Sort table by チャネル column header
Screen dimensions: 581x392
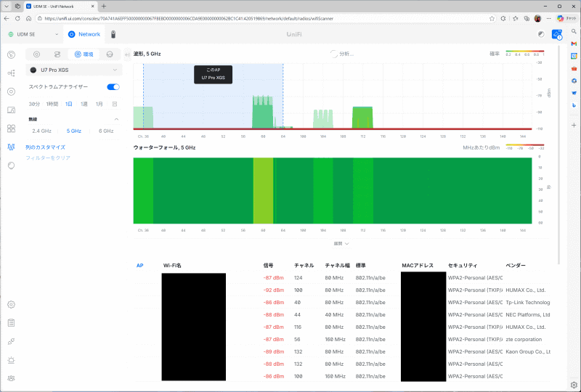[304, 265]
